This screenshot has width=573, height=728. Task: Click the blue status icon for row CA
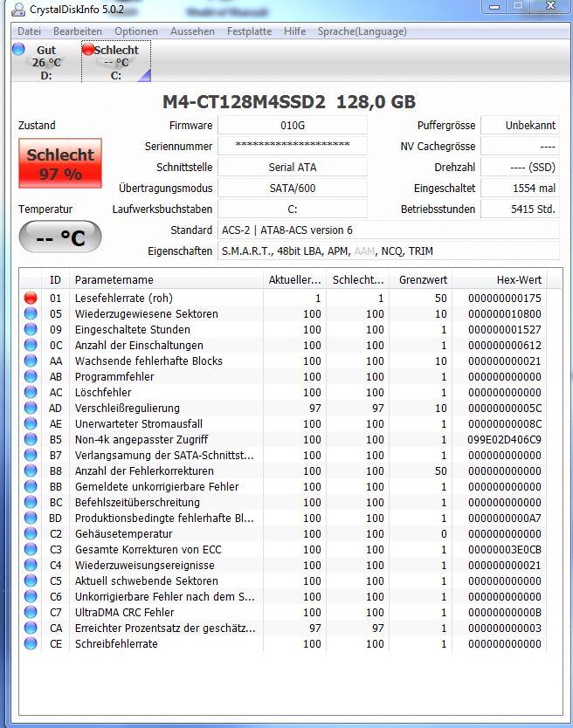point(31,628)
